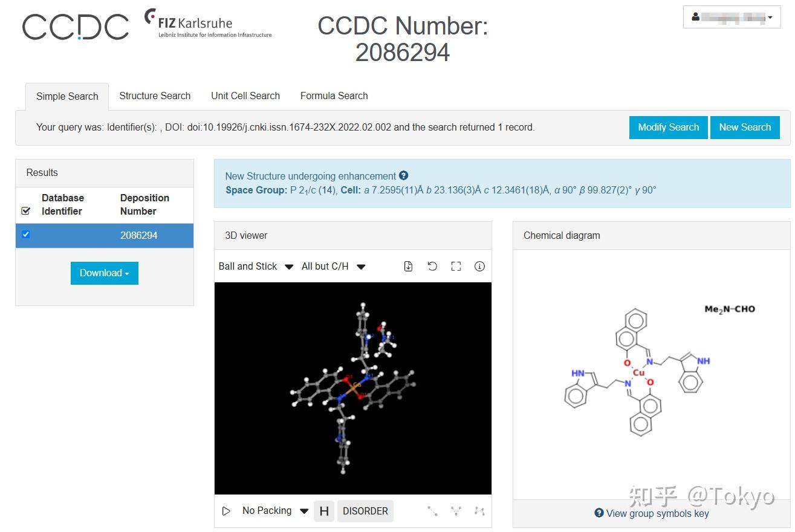Toggle hydrogen atoms with H button
Screen dimensions: 795x532
pyautogui.click(x=324, y=511)
